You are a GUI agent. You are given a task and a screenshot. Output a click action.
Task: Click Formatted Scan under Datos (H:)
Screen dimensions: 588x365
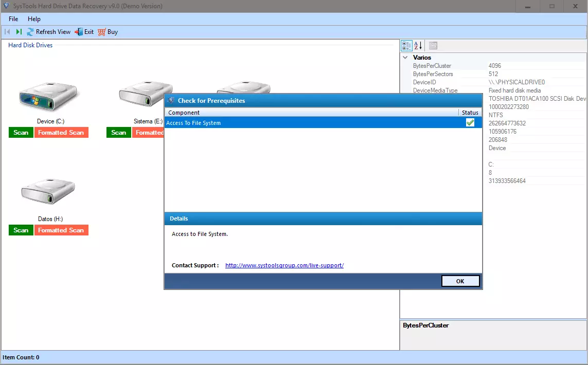[61, 230]
